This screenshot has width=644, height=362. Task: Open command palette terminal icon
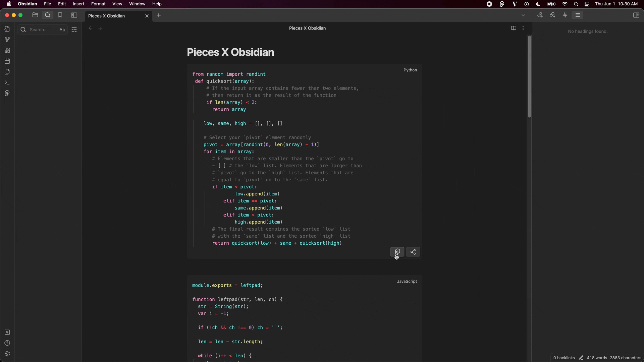click(7, 82)
